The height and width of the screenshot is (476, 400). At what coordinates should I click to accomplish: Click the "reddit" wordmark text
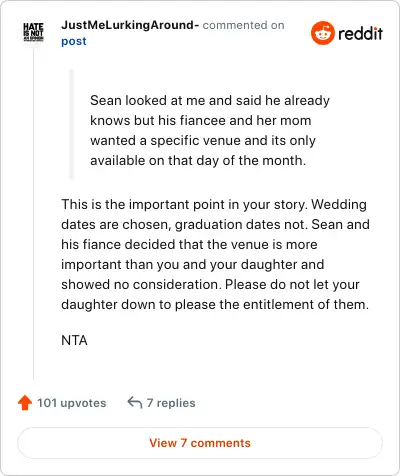click(x=360, y=33)
